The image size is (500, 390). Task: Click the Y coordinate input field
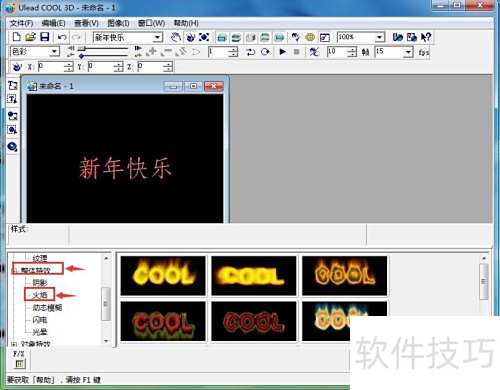[101, 67]
